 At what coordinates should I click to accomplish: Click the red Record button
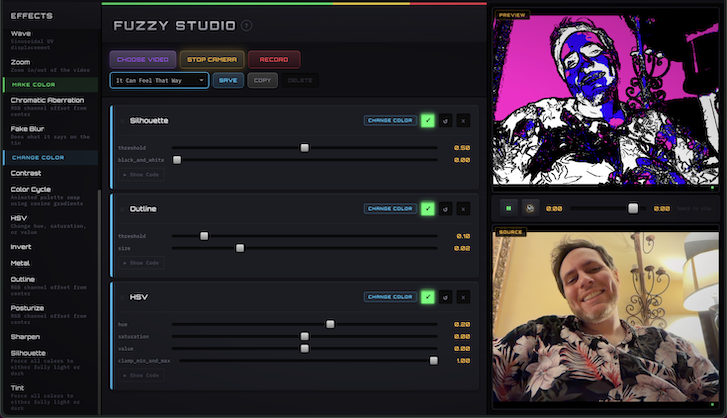tap(273, 60)
